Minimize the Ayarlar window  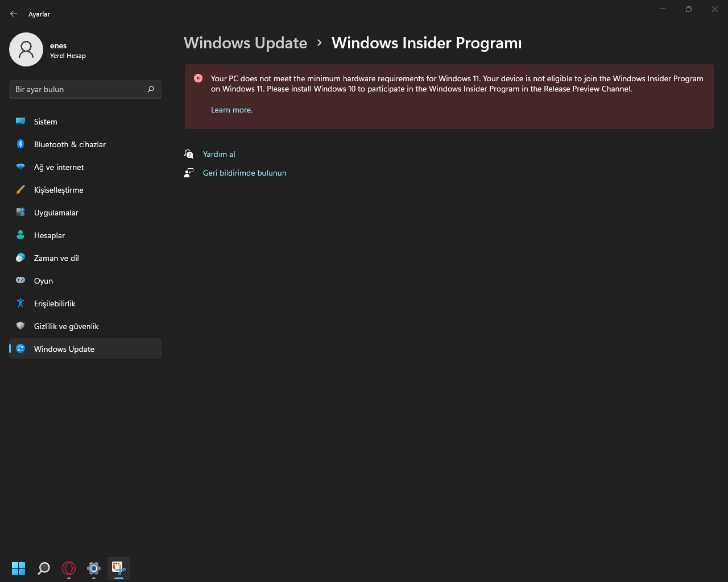(x=663, y=9)
